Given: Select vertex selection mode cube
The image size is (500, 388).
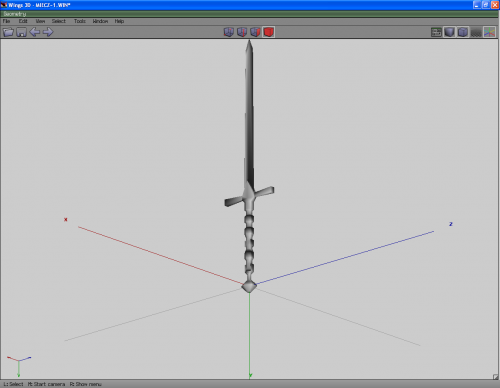Looking at the screenshot, I should pos(229,32).
